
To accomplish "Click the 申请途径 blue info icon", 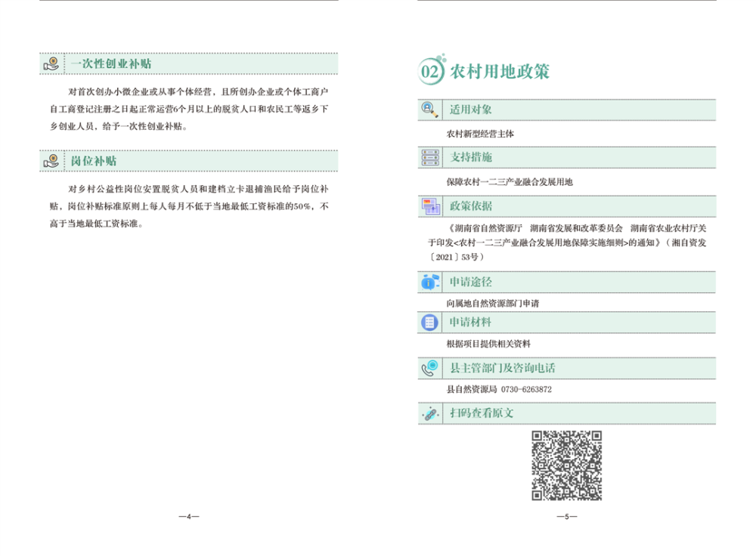I will [x=429, y=282].
